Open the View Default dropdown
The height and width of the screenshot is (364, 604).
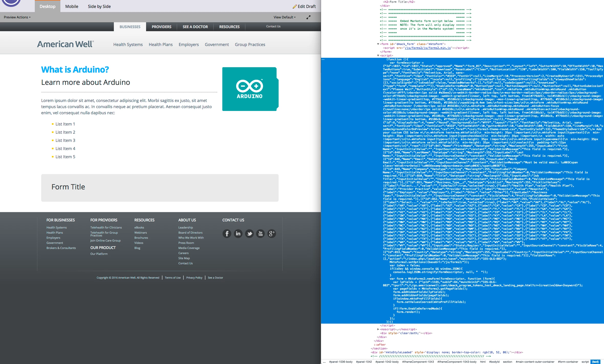click(284, 17)
